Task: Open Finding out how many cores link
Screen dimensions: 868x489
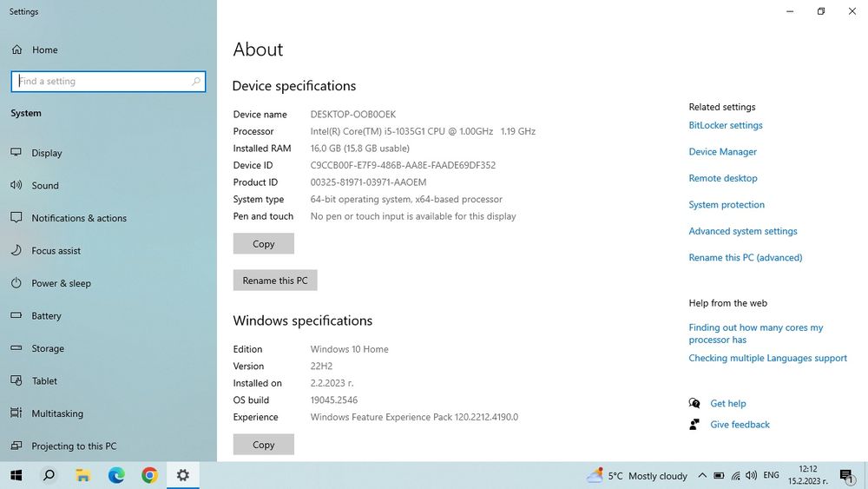Action: pyautogui.click(x=756, y=334)
